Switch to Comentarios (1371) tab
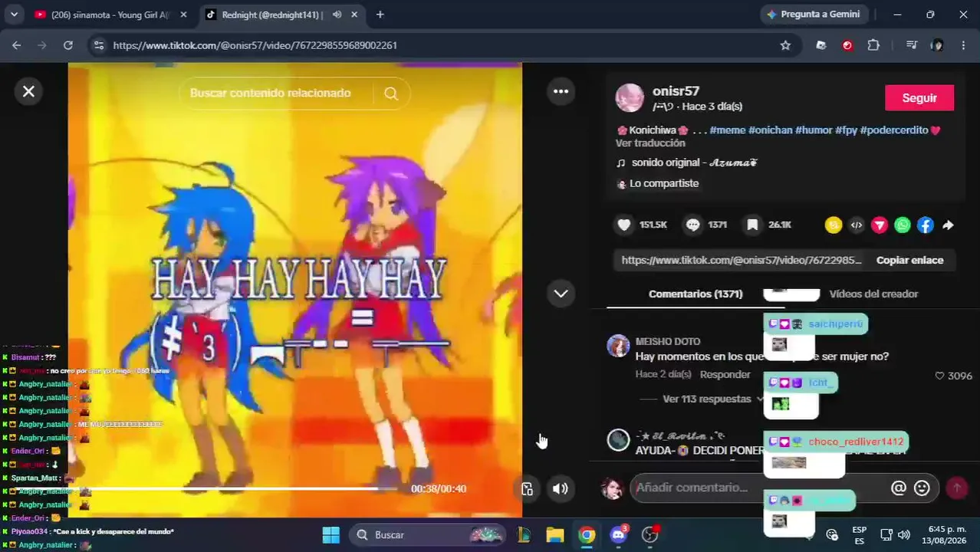 point(696,294)
